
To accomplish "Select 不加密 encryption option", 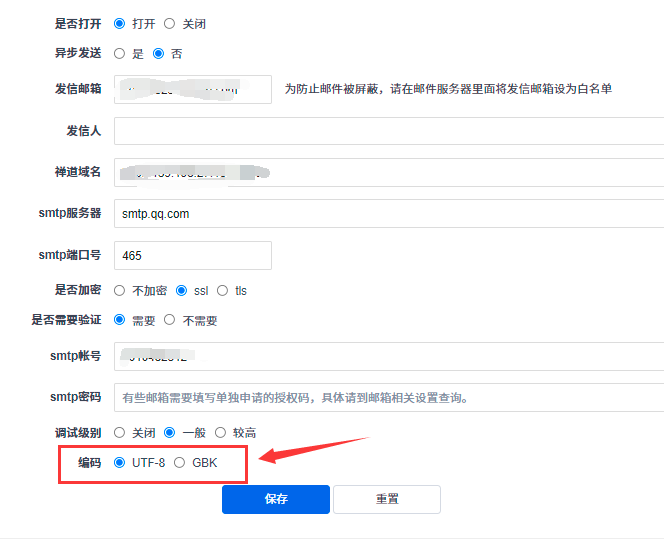I will (119, 291).
